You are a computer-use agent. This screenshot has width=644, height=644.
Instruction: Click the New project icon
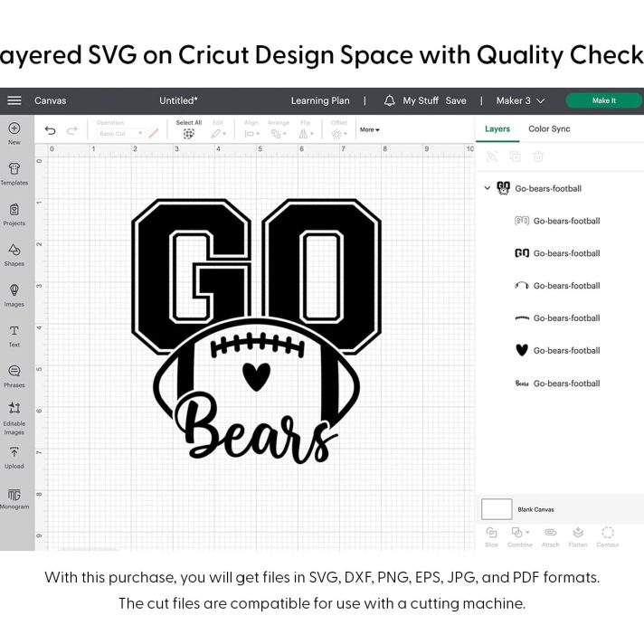tap(14, 134)
